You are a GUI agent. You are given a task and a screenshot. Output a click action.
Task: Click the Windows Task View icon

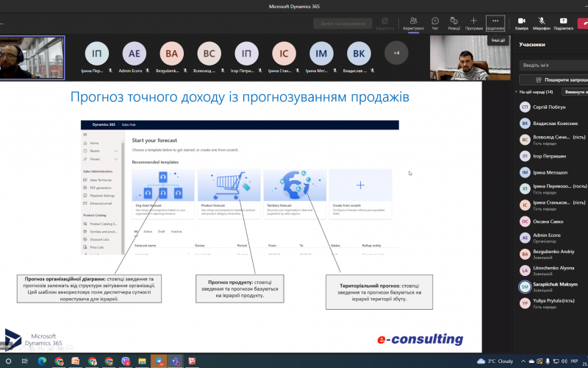25,361
